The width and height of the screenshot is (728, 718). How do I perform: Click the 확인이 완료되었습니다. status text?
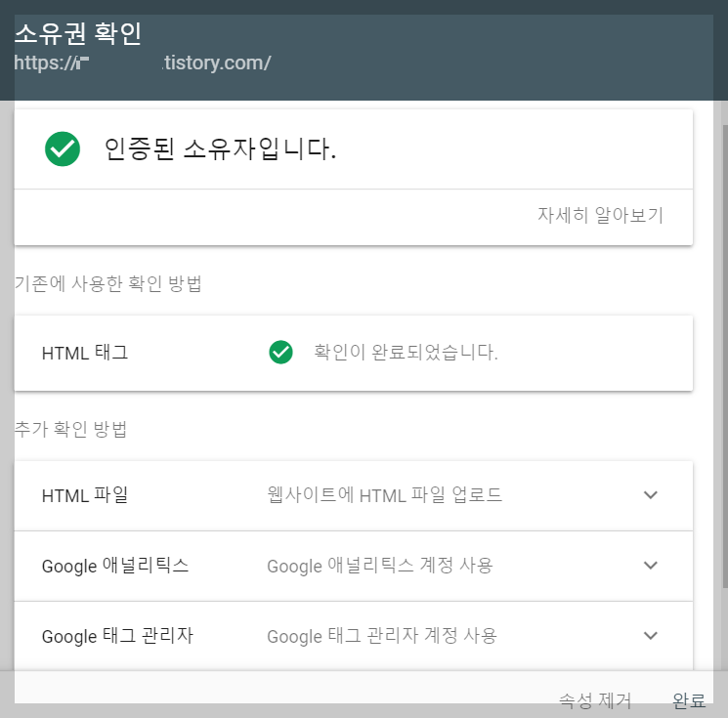[406, 353]
